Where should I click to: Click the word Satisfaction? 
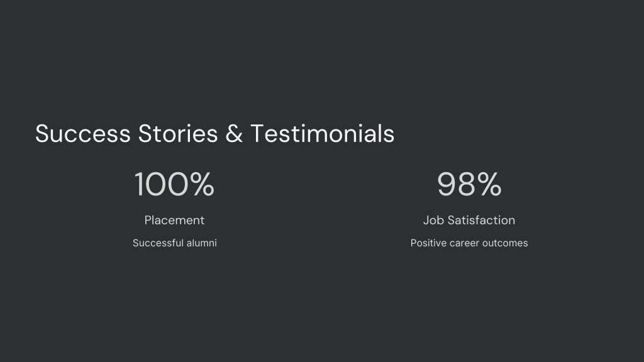click(481, 221)
